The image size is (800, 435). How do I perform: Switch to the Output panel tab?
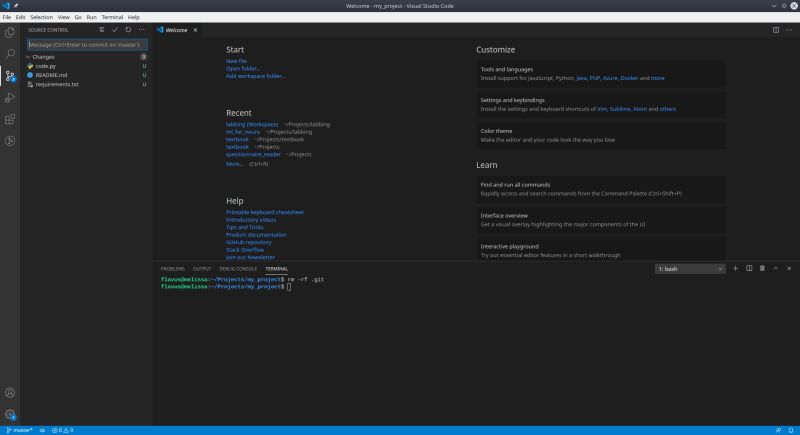pos(202,269)
